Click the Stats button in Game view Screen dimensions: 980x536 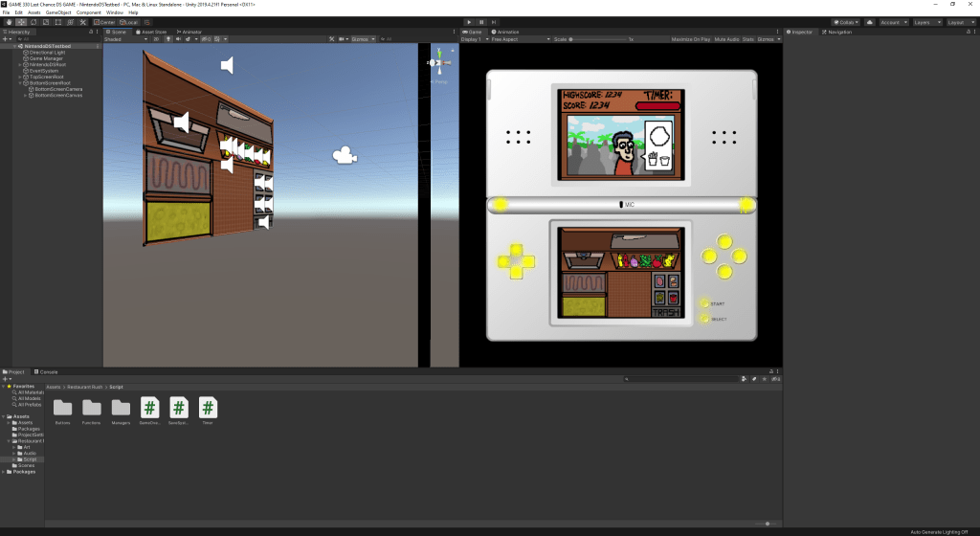coord(748,39)
